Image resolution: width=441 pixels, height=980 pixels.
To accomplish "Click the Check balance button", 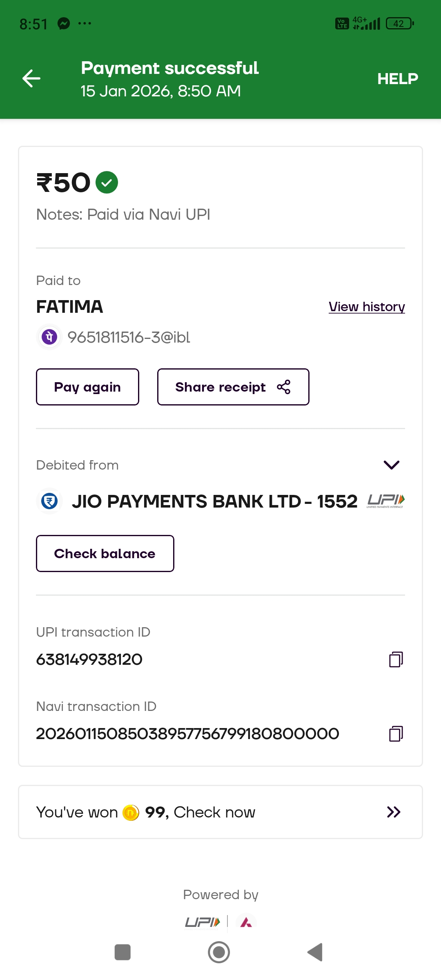I will click(x=105, y=553).
